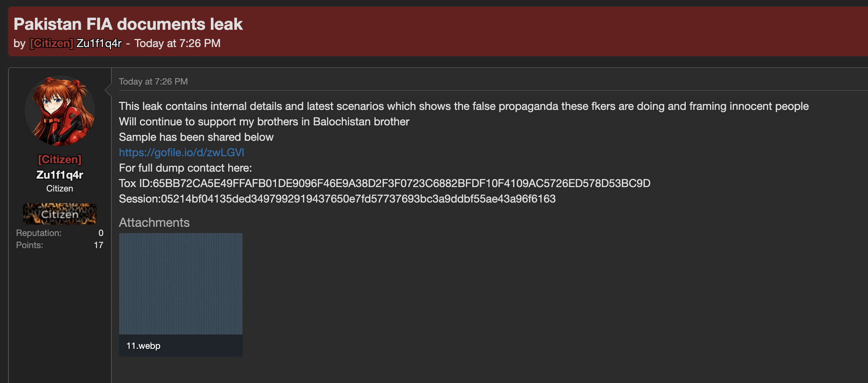This screenshot has height=383, width=868.
Task: Click the post timestamp Today at 7:26 PM
Action: pos(153,82)
